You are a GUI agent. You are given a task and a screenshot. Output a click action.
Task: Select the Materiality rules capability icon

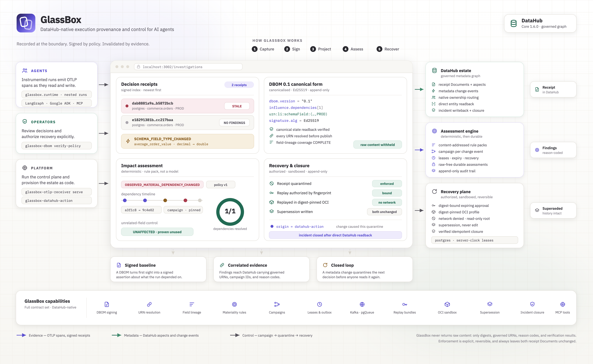234,304
